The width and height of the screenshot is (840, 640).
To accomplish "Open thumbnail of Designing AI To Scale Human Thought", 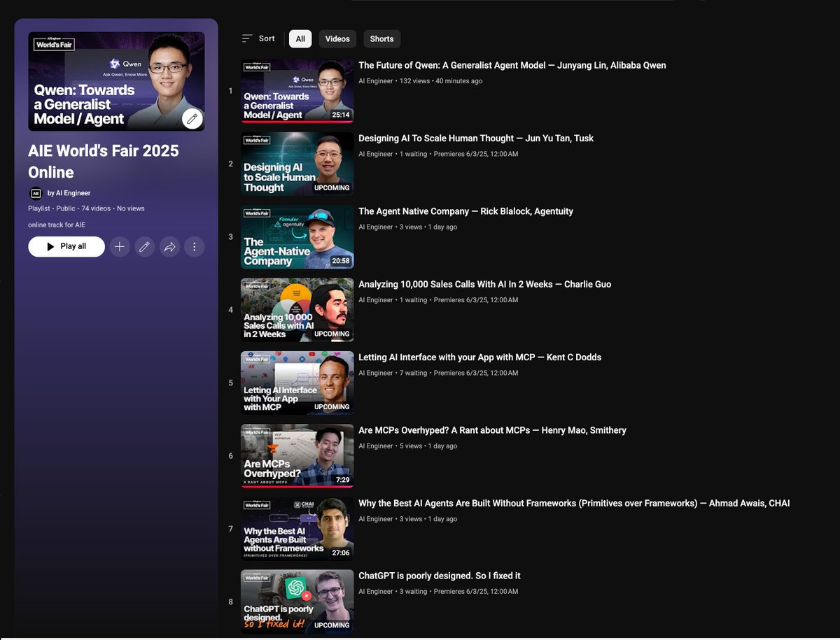I will [x=297, y=164].
